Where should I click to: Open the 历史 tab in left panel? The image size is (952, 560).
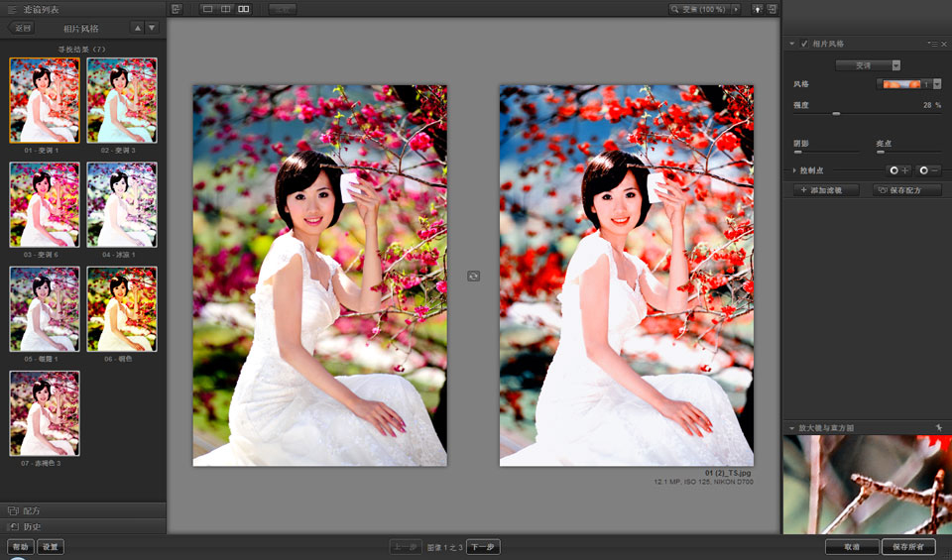30,526
